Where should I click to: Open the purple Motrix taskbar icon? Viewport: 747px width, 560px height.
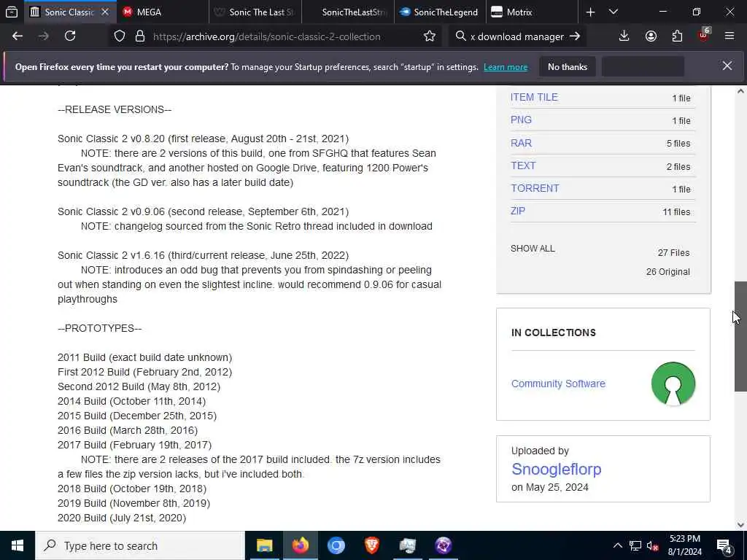443,545
